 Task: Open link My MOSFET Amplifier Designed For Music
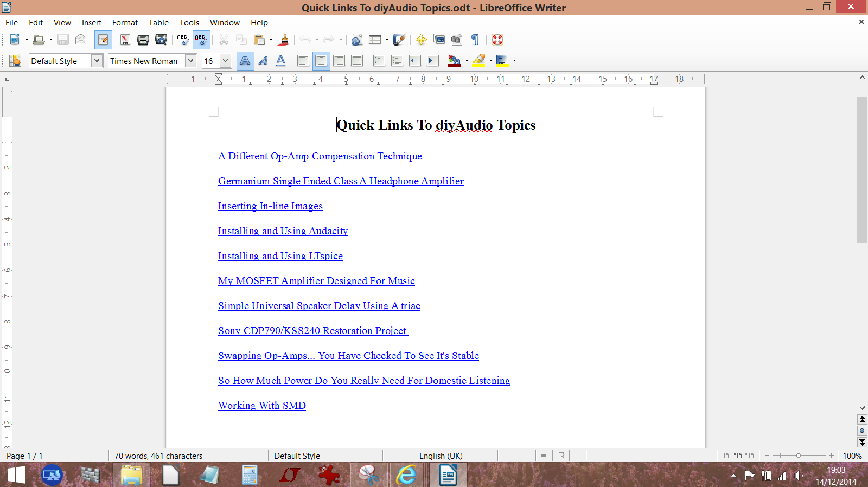(316, 281)
